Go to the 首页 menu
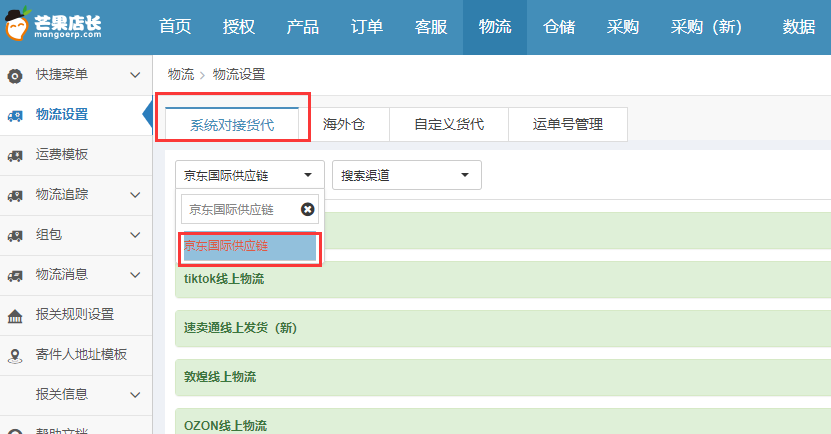831x434 pixels. point(175,26)
